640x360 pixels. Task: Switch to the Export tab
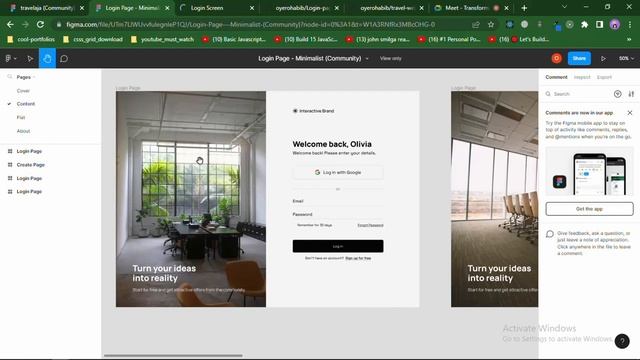tap(604, 77)
